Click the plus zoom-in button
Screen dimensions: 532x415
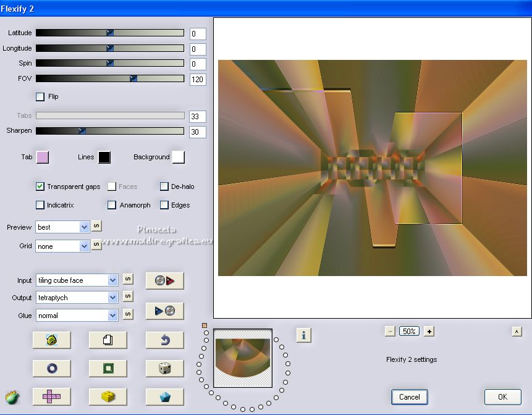click(429, 331)
